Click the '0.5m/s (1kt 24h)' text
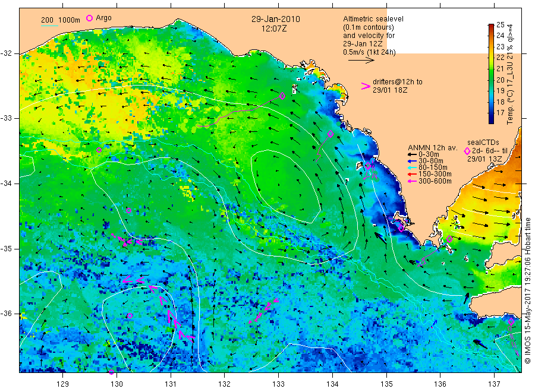Viewport: 535px width, 392px height. (370, 52)
